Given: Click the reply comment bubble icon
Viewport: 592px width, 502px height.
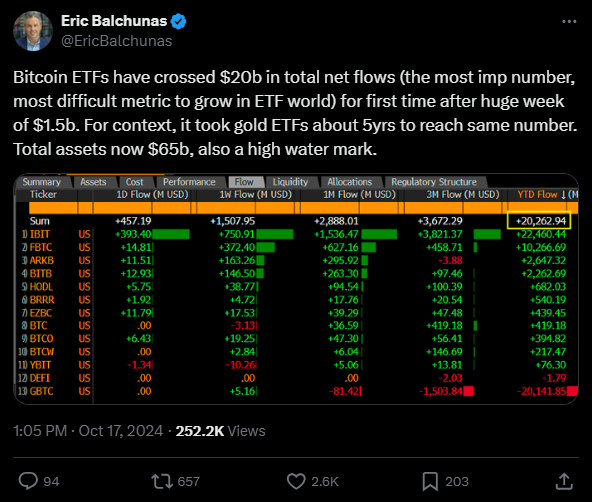Looking at the screenshot, I should [28, 481].
